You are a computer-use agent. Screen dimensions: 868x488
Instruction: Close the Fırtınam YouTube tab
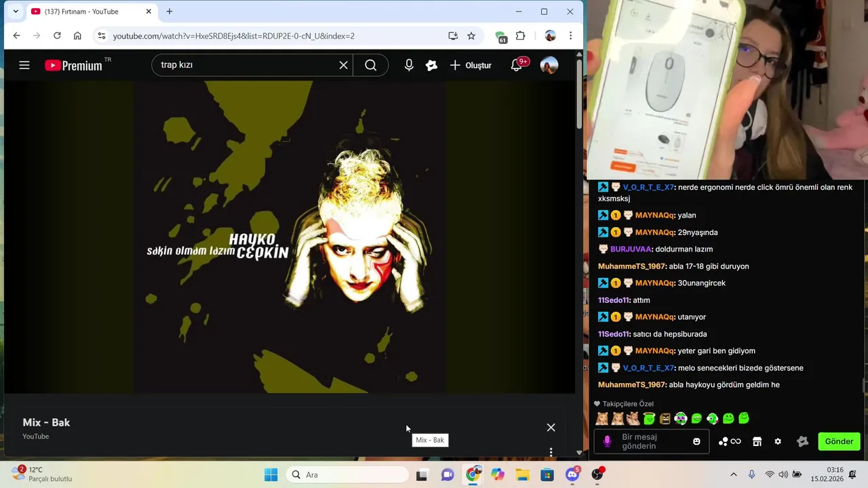[149, 12]
